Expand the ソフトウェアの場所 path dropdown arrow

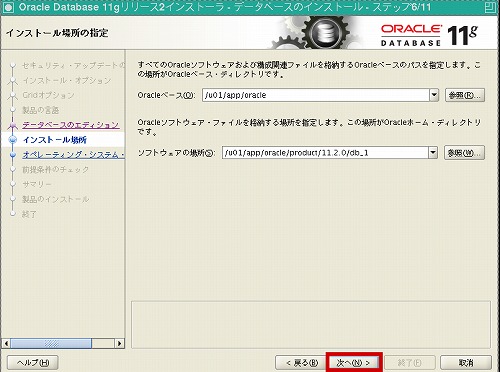click(x=433, y=153)
